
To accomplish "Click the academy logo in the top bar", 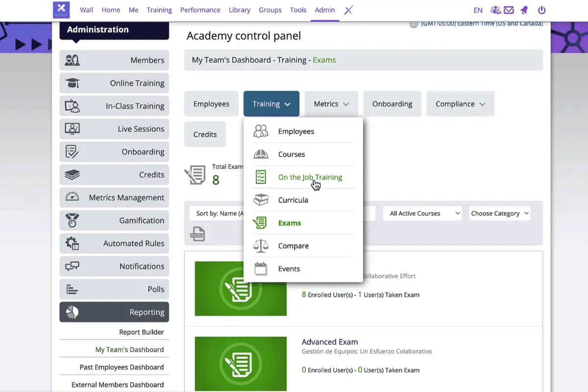I will 61,10.
